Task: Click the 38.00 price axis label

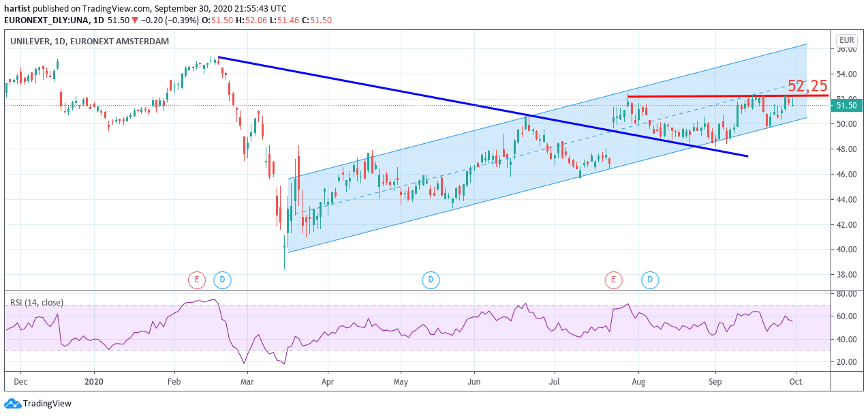Action: click(846, 275)
